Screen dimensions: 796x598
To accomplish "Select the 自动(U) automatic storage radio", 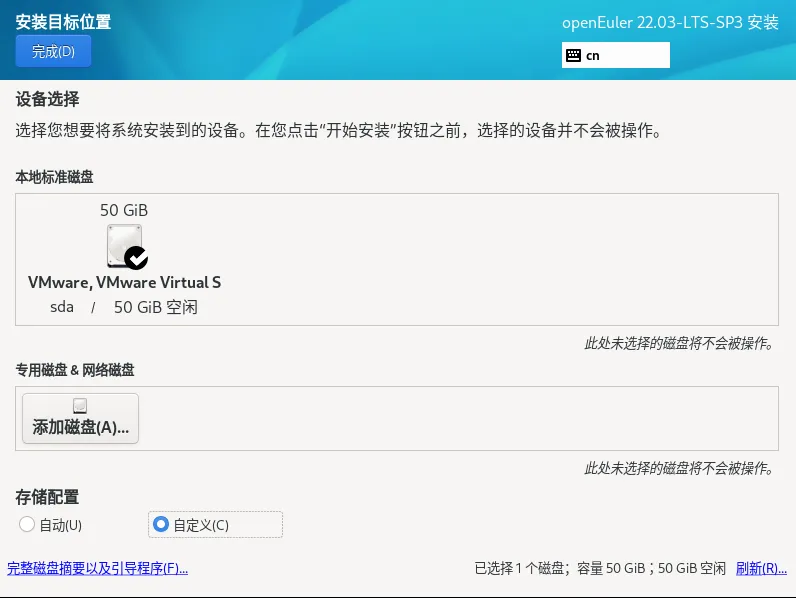I will 50,525.
